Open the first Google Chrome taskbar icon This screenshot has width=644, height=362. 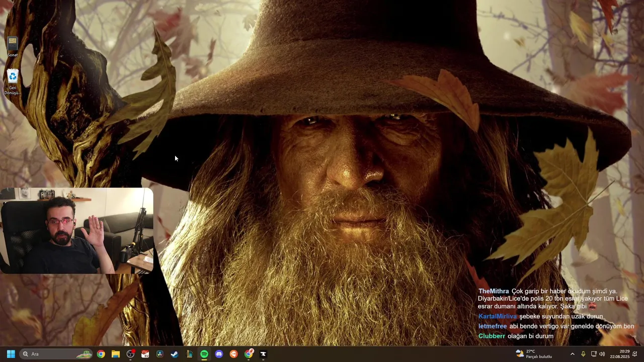[101, 354]
